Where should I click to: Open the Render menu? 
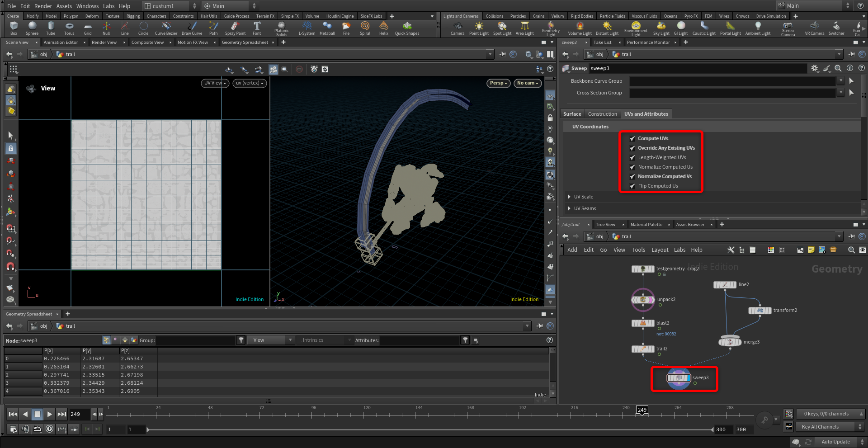[x=43, y=6]
